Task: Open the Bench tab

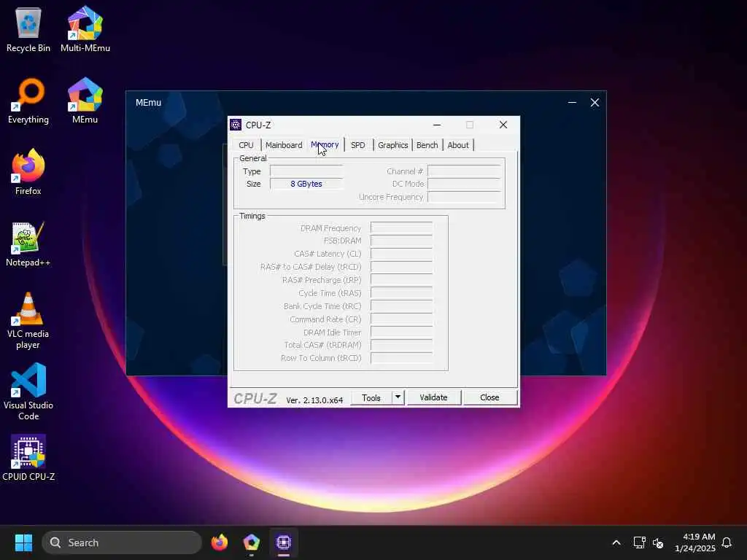Action: point(427,145)
